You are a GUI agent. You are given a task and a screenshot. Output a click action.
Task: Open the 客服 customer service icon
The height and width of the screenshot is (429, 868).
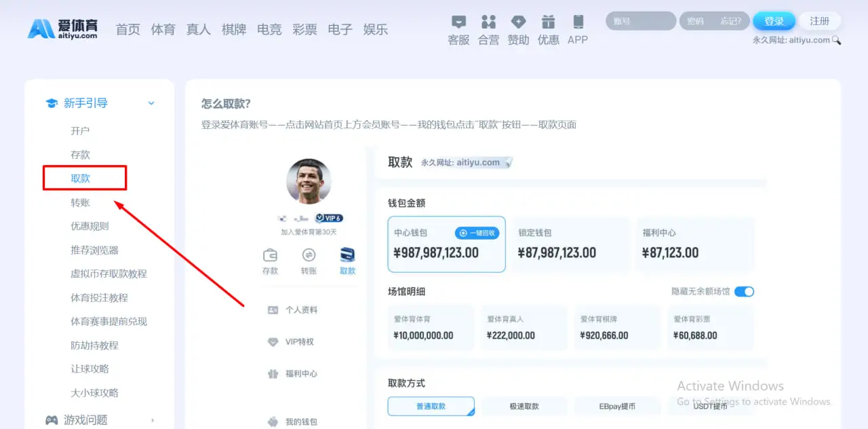coord(459,22)
